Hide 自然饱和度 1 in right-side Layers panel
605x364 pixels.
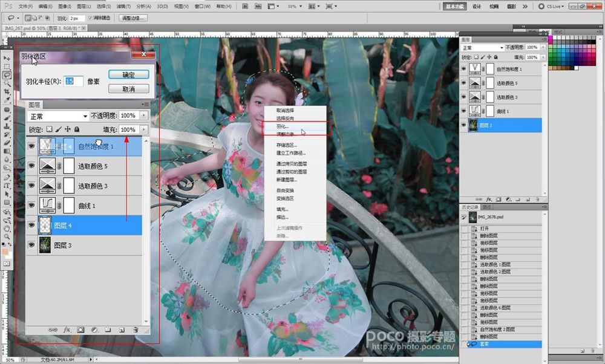pyautogui.click(x=464, y=69)
